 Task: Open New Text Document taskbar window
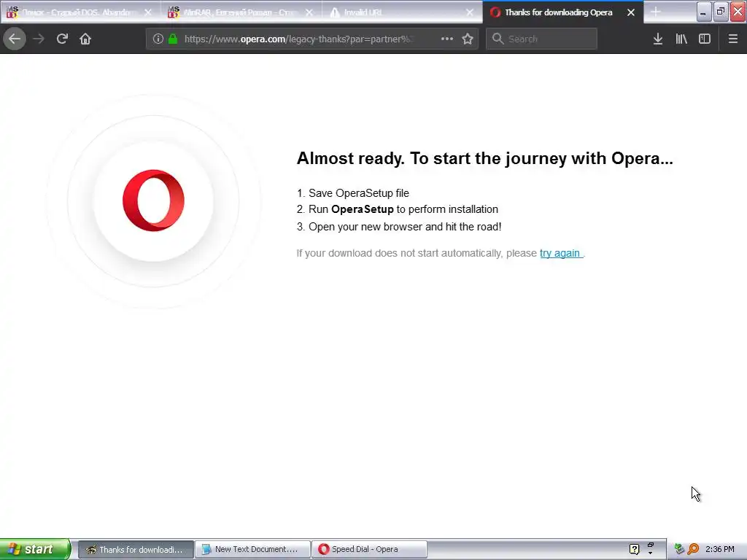pyautogui.click(x=252, y=550)
